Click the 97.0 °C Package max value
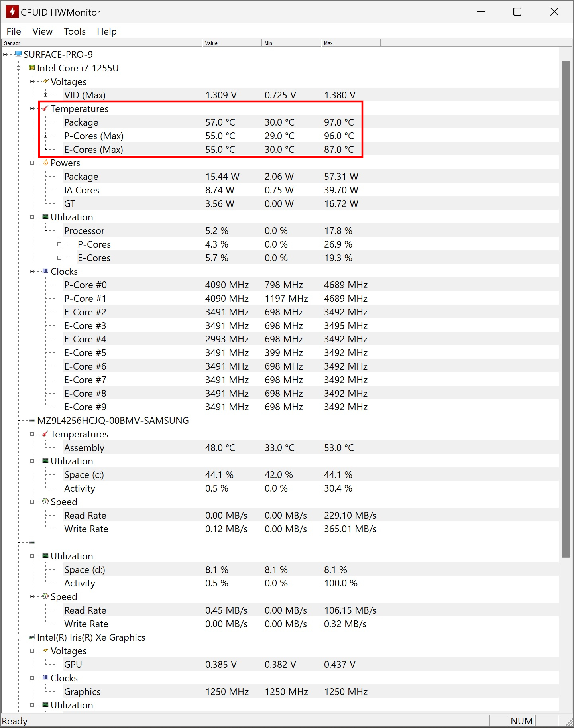Screen dimensions: 574x728 (339, 122)
